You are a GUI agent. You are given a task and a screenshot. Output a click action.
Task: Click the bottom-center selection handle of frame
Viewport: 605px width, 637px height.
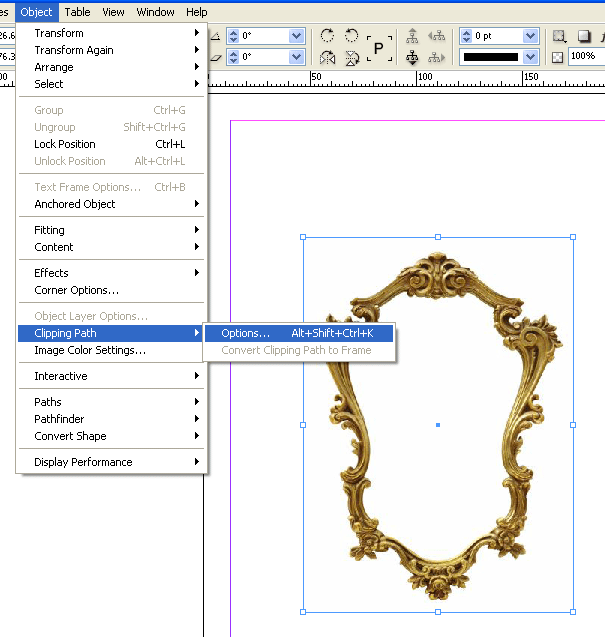click(438, 612)
